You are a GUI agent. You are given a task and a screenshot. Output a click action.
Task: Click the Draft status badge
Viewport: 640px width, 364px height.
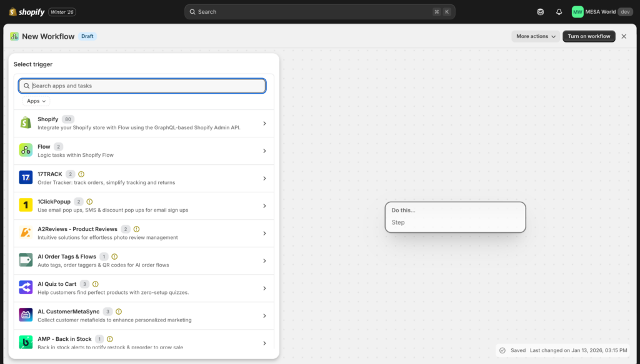point(87,36)
